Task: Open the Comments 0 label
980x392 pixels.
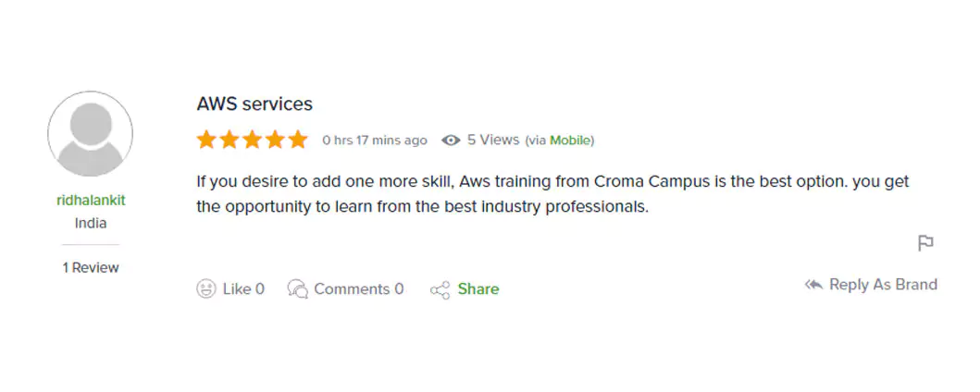Action: (359, 289)
